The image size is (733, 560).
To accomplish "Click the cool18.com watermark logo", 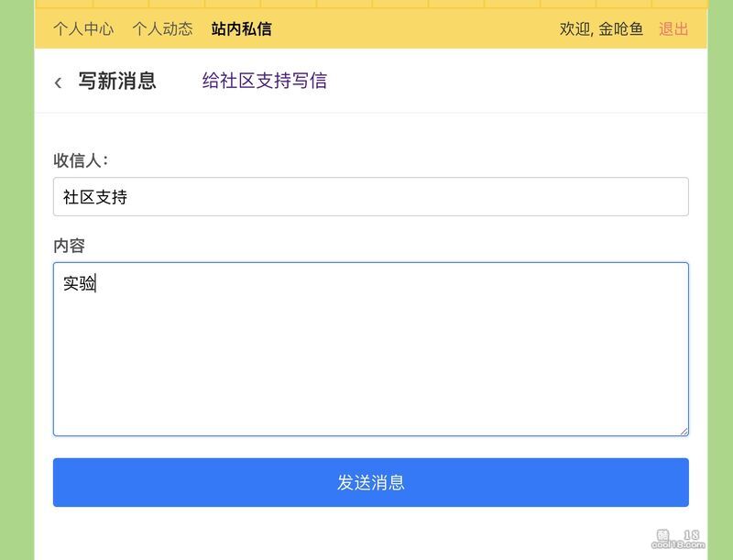I will tap(678, 539).
